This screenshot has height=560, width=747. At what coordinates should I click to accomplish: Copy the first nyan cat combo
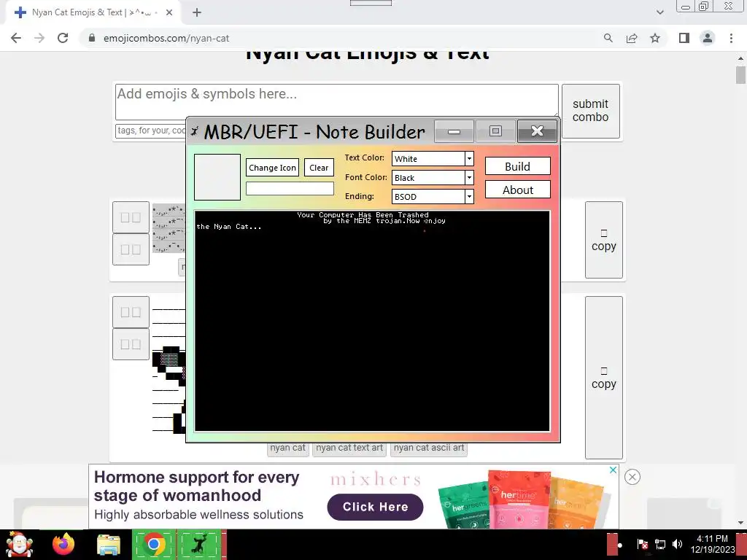pyautogui.click(x=603, y=240)
